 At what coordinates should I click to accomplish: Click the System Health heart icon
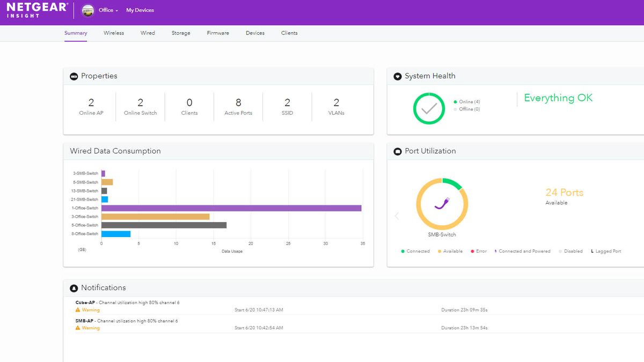[398, 76]
